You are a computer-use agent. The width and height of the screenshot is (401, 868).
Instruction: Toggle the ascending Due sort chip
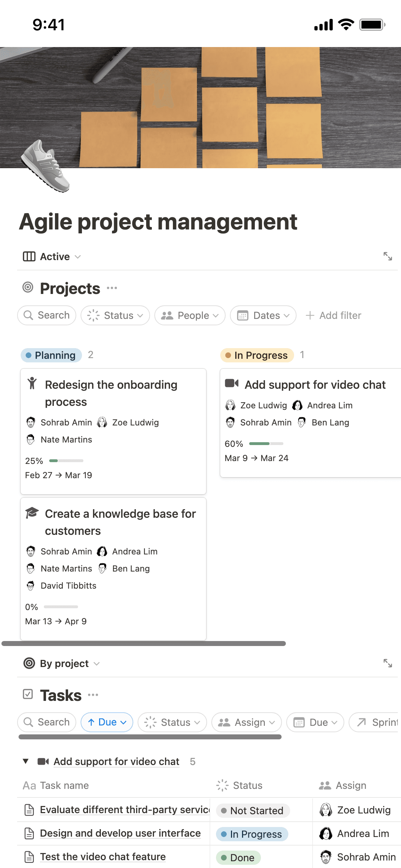(x=107, y=722)
